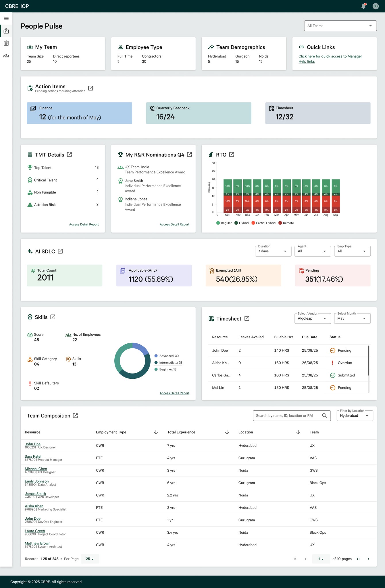Click the Top Talent trophy icon
This screenshot has width=385, height=588.
[x=30, y=167]
